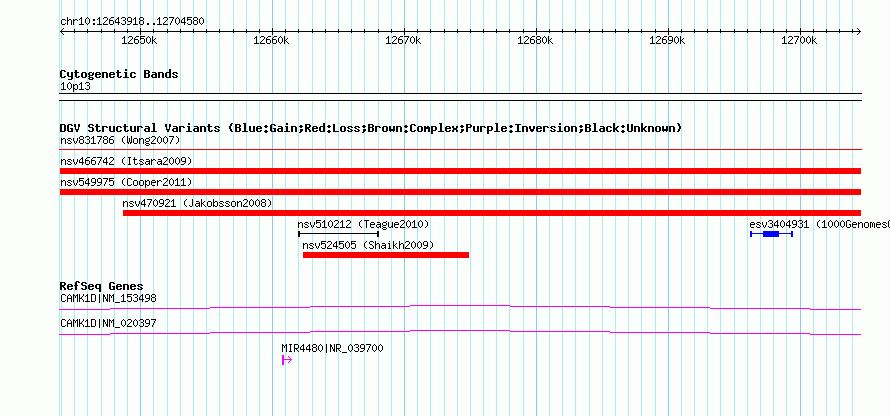Image resolution: width=890 pixels, height=416 pixels.
Task: Click the 10p13 cytogenetic band label
Action: (75, 87)
